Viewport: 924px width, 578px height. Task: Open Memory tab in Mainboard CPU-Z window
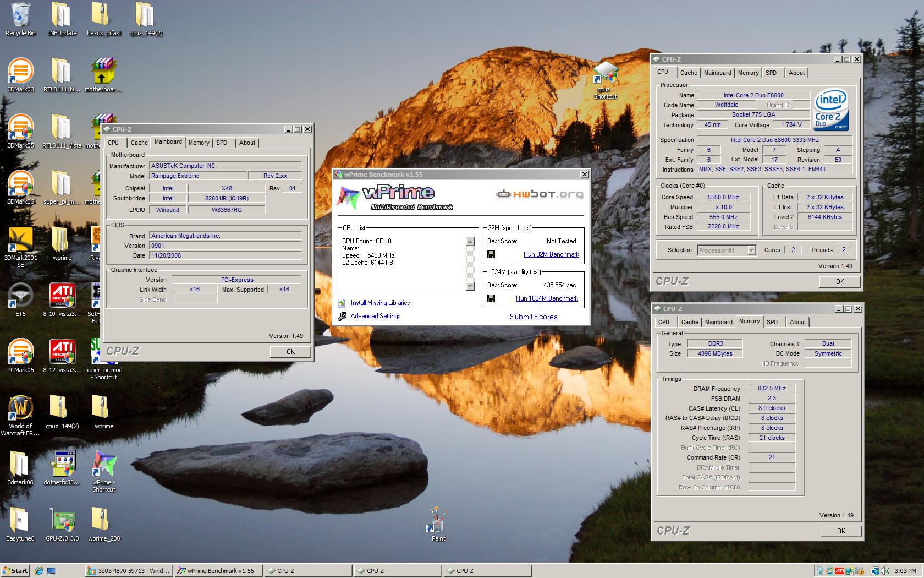(199, 143)
